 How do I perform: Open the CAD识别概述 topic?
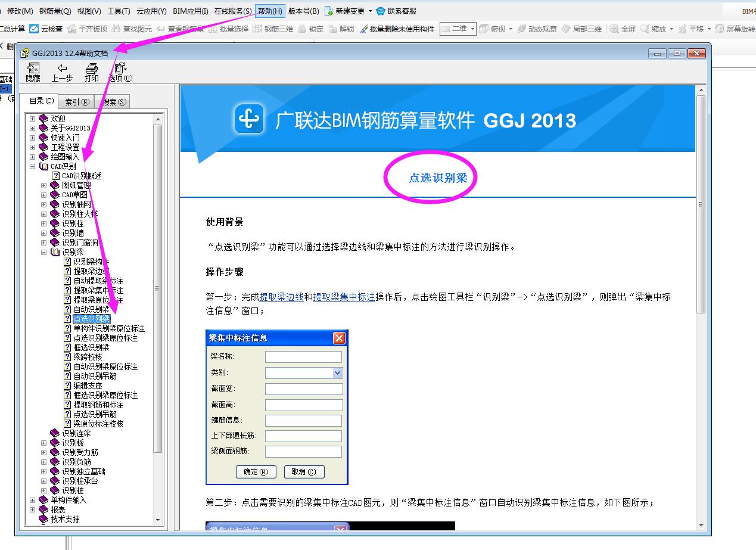tap(82, 176)
